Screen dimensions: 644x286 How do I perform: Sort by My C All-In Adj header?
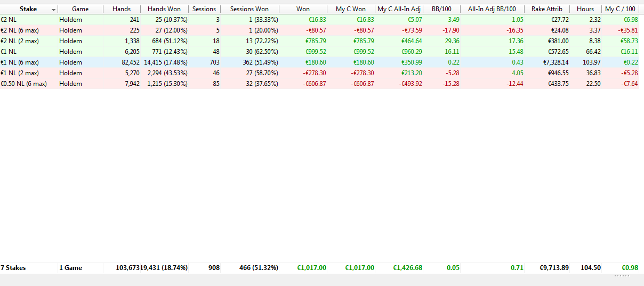[x=399, y=9]
